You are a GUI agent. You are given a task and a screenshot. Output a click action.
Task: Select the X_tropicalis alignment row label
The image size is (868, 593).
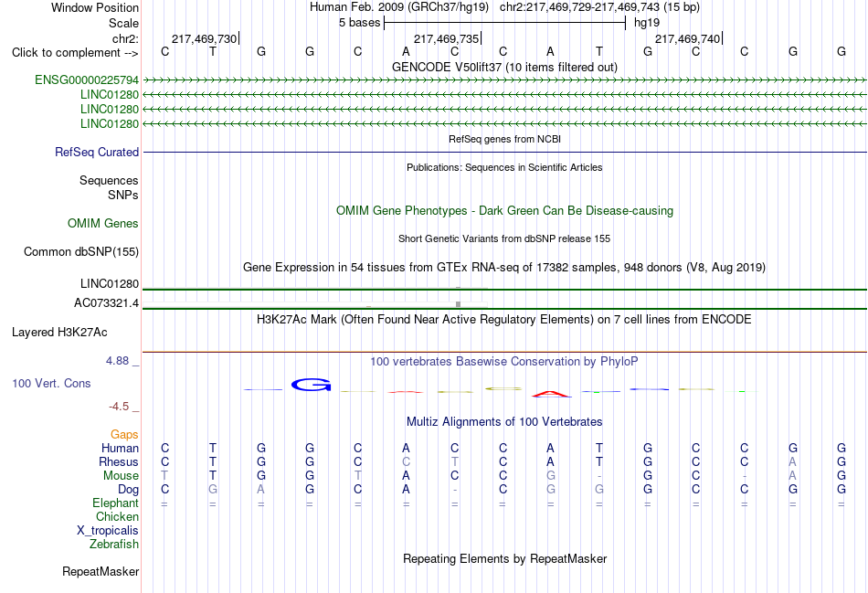click(108, 531)
